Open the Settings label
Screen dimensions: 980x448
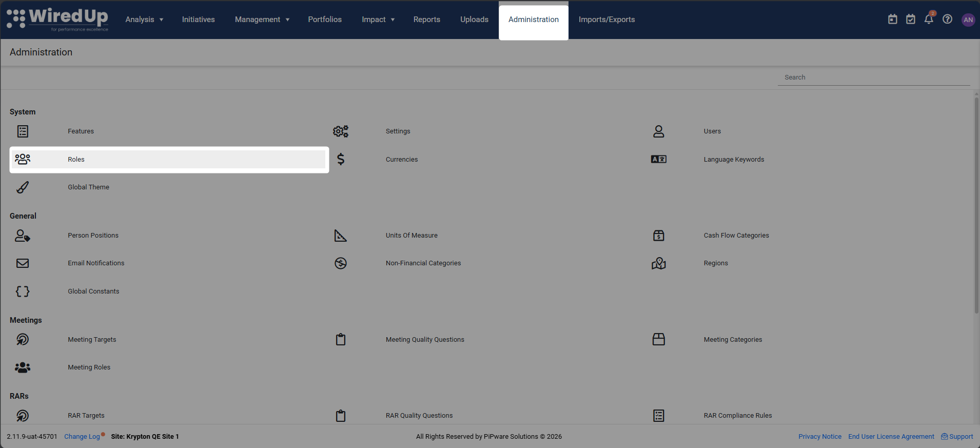[x=398, y=131]
